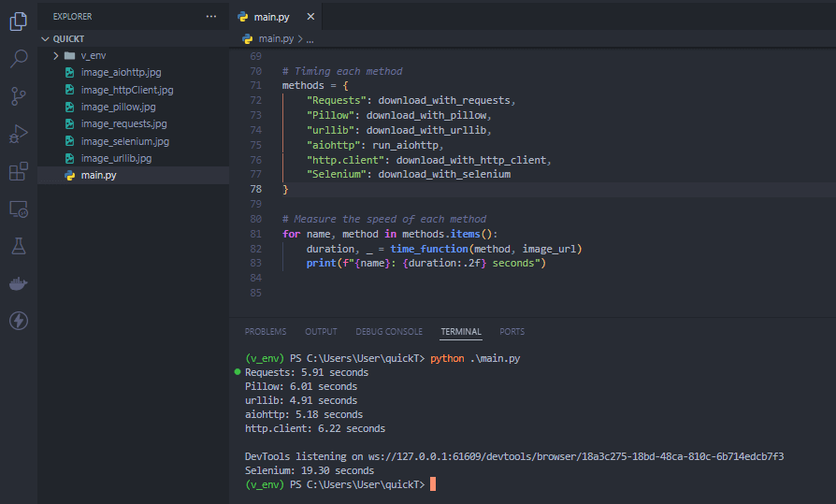Open the Docker whale icon
Viewport: 836px width, 504px height.
click(x=19, y=283)
